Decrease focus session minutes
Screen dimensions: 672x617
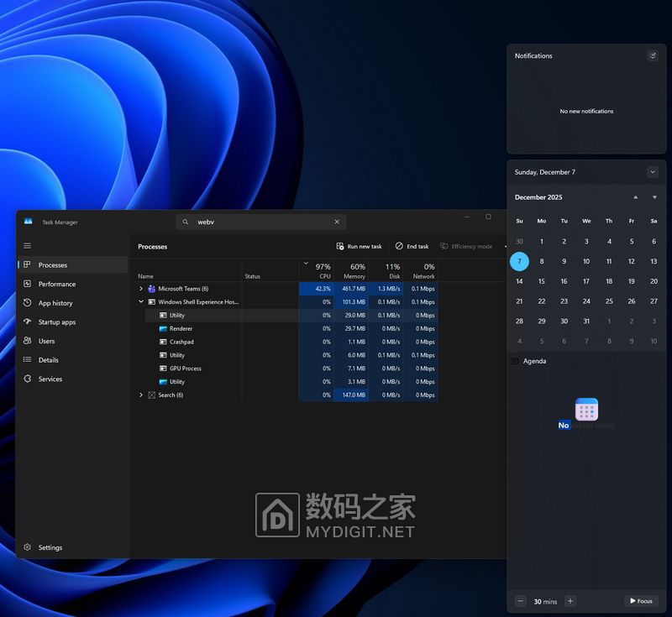pyautogui.click(x=520, y=601)
